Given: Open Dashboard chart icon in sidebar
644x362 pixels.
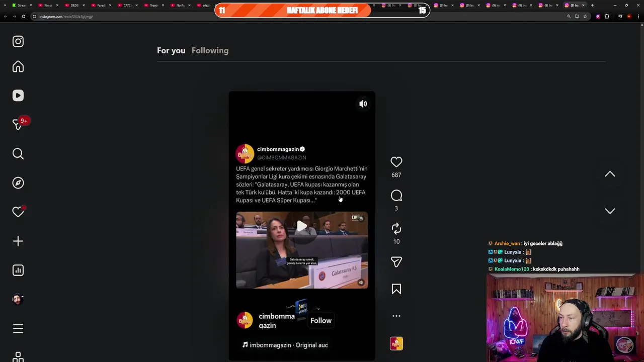Looking at the screenshot, I should click(18, 270).
